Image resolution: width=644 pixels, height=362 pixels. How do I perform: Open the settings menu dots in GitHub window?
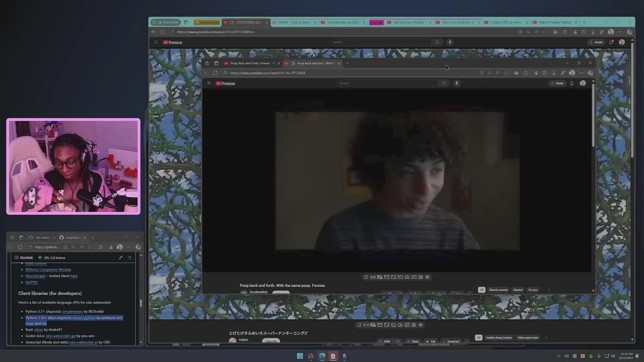(x=129, y=247)
